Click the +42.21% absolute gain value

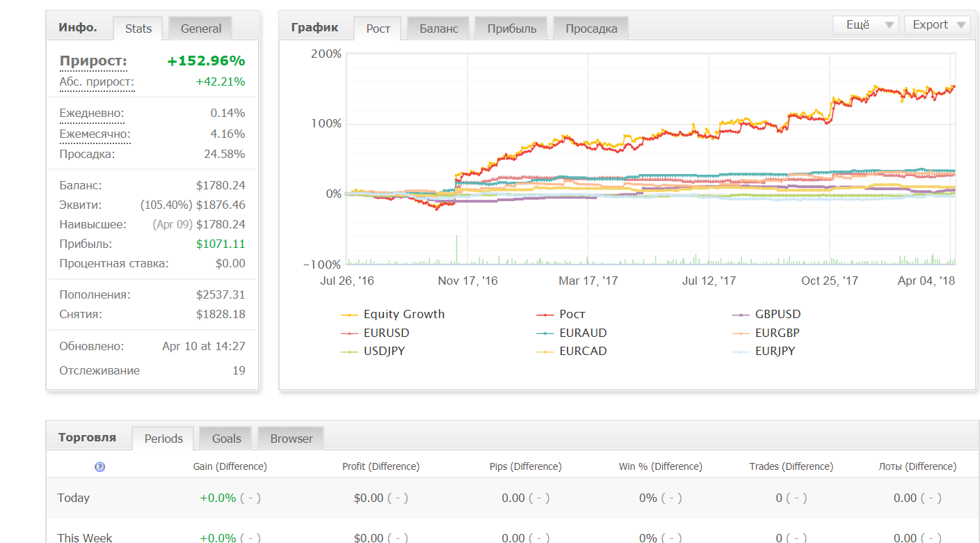pyautogui.click(x=220, y=82)
